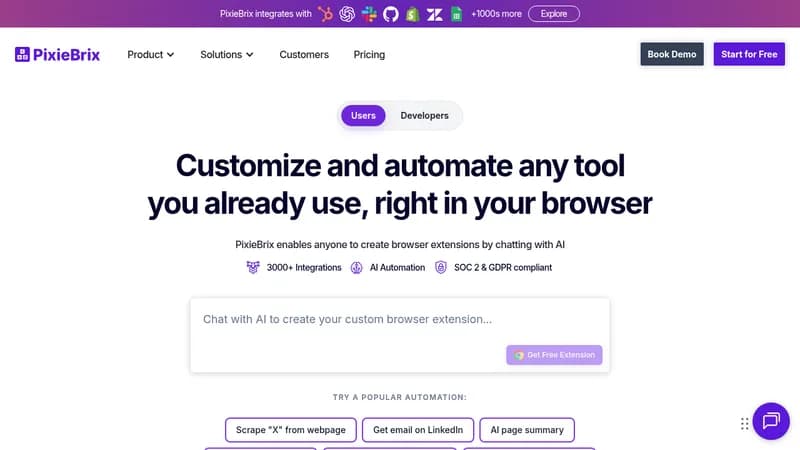
Task: Click "SOC 2 & GDPR compliant" label
Action: 503,267
